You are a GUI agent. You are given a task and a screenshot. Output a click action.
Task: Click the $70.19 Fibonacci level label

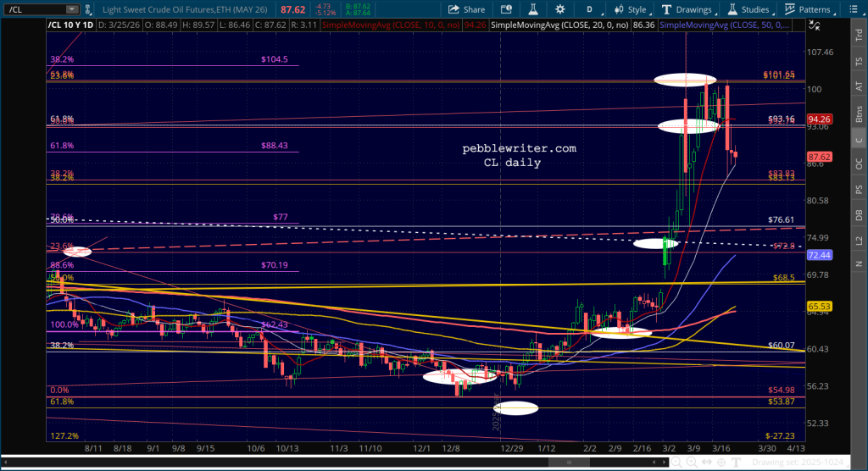(x=275, y=264)
